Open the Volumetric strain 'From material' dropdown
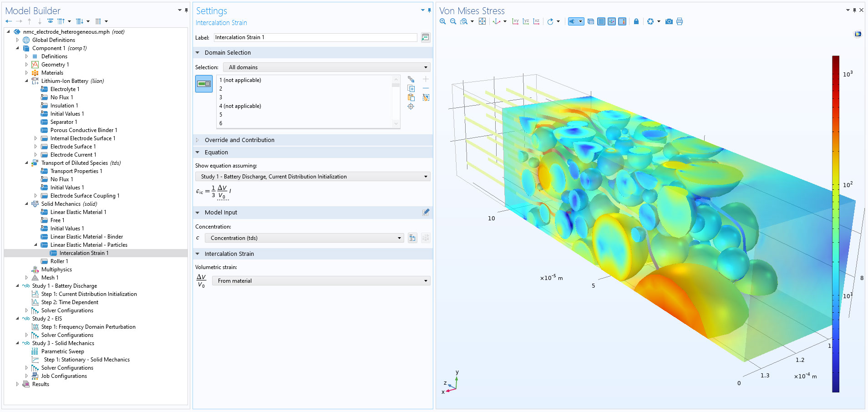This screenshot has width=868, height=412. (321, 281)
